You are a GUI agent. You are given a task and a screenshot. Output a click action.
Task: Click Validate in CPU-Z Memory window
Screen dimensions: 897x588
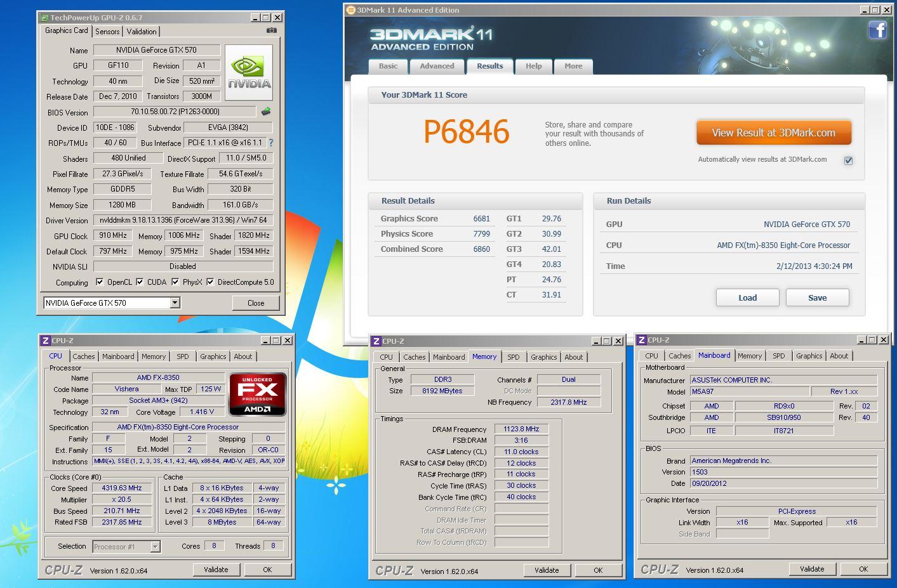pyautogui.click(x=547, y=570)
